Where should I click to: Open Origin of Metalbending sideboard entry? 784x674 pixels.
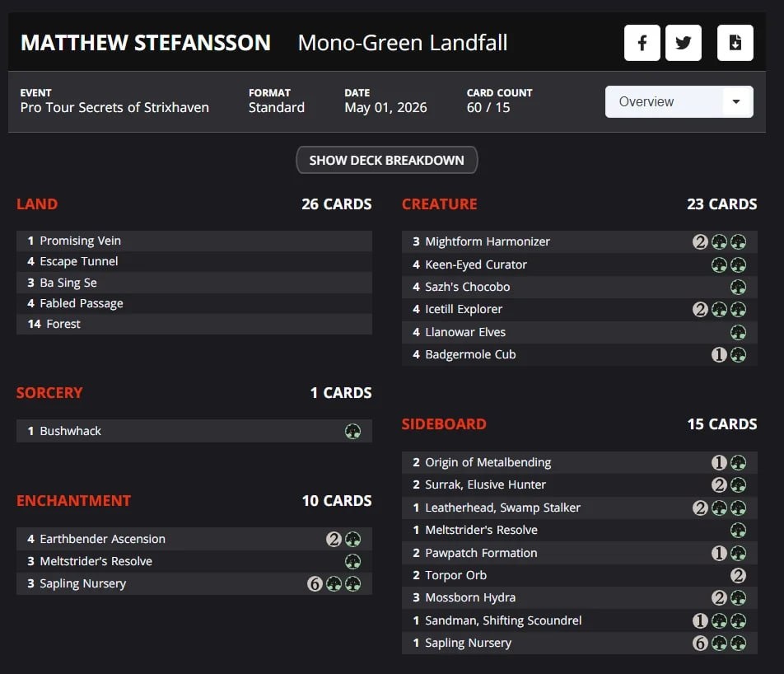coord(580,462)
